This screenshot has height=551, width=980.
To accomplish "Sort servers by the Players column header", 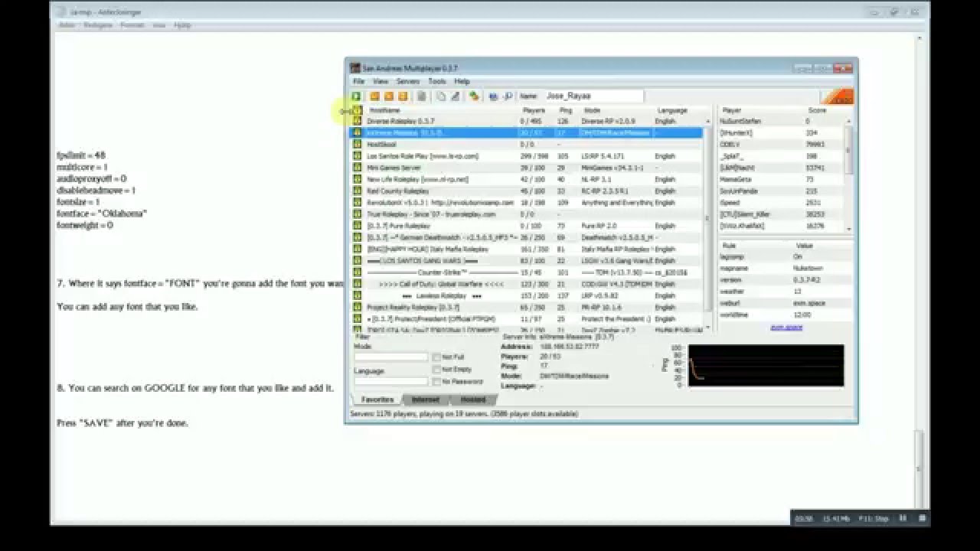I will pyautogui.click(x=537, y=110).
